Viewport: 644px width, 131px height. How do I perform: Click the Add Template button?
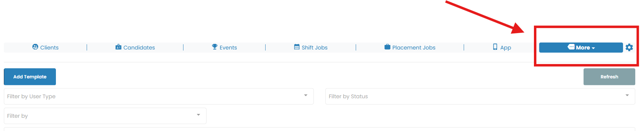coord(30,77)
